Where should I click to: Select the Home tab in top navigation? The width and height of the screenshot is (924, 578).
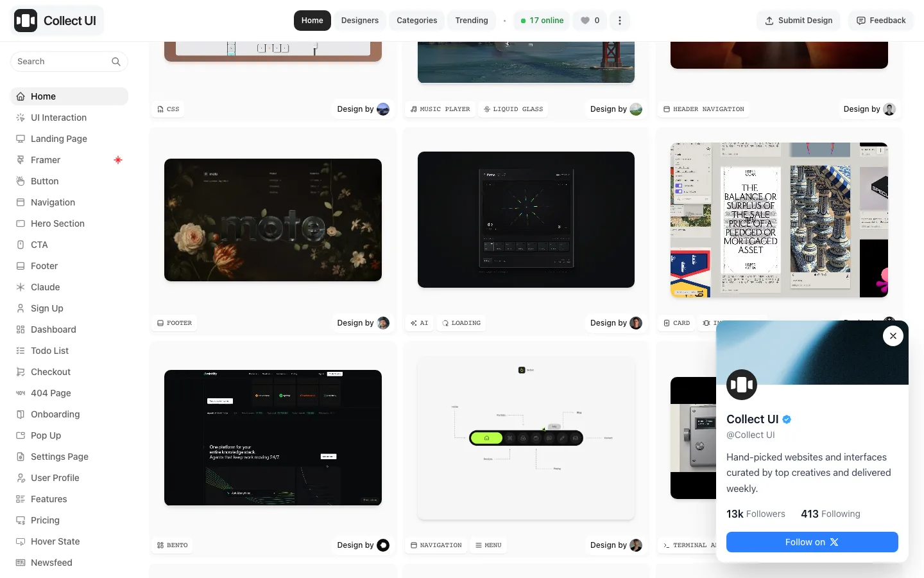pos(312,21)
